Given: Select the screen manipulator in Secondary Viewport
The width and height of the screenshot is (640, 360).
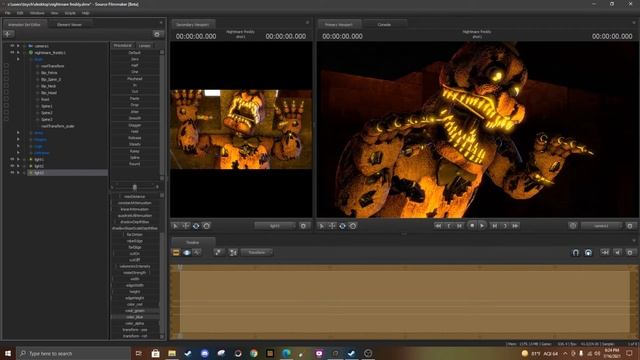Looking at the screenshot, I should click(207, 226).
